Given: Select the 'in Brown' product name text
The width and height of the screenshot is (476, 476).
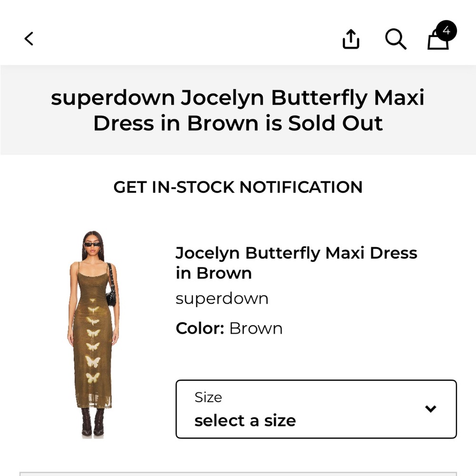Looking at the screenshot, I should [x=213, y=273].
